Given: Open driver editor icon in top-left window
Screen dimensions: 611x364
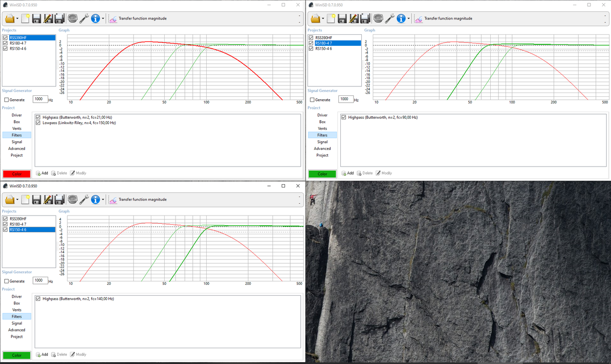Looking at the screenshot, I should (x=73, y=19).
